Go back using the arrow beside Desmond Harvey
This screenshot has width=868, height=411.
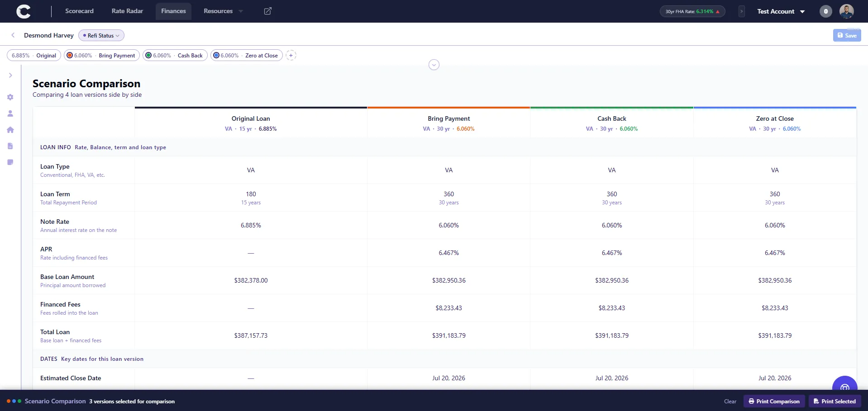coord(13,35)
